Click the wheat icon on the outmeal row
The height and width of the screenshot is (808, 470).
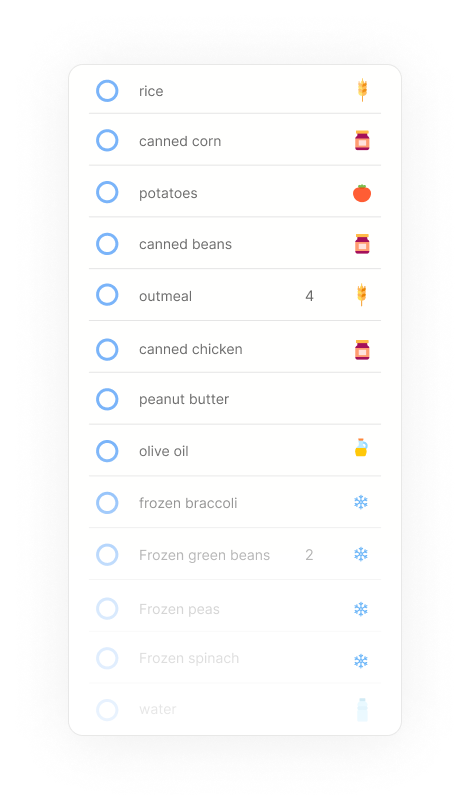click(362, 295)
